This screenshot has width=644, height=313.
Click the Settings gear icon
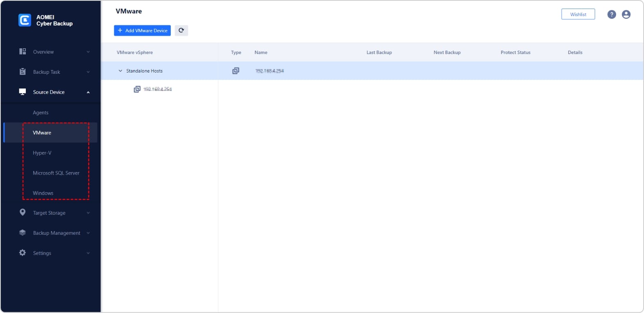click(x=23, y=253)
